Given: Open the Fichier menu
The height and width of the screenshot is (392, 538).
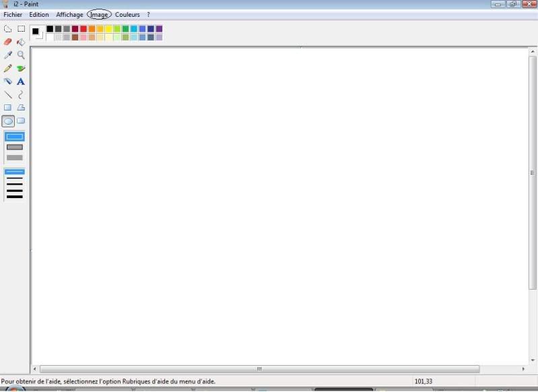Looking at the screenshot, I should click(x=13, y=15).
